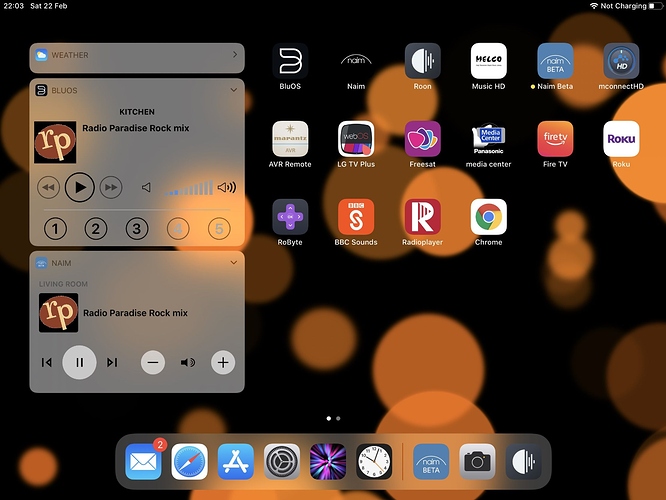Open the purple starburst app in dock
The image size is (666, 500).
coord(328,462)
